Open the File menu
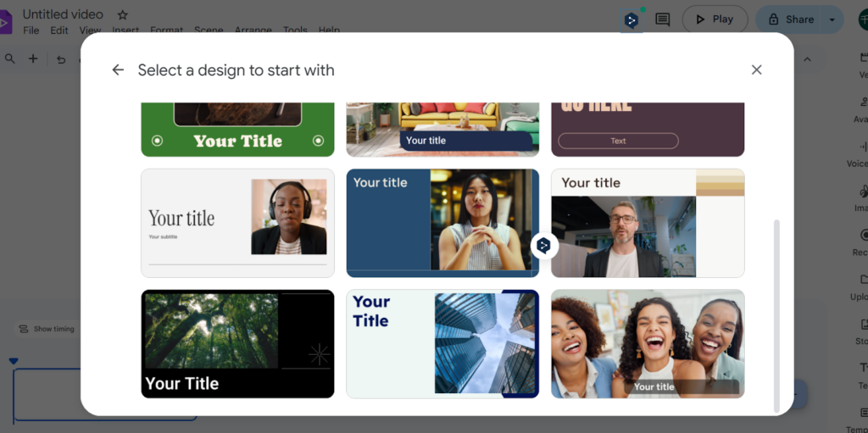868x433 pixels. 31,31
